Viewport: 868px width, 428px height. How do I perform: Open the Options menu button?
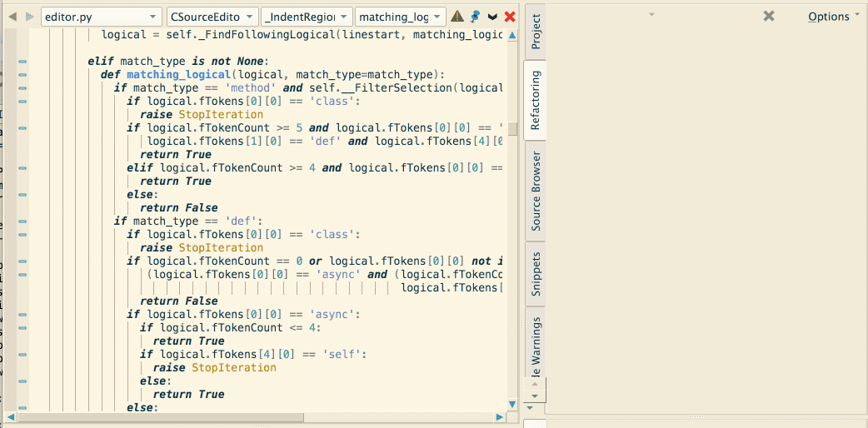pos(833,17)
